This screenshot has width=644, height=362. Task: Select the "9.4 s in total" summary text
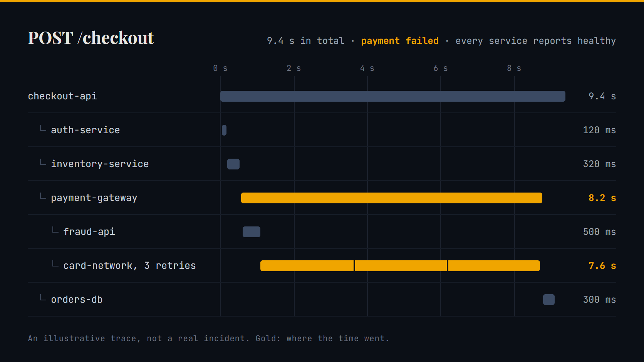pyautogui.click(x=305, y=41)
